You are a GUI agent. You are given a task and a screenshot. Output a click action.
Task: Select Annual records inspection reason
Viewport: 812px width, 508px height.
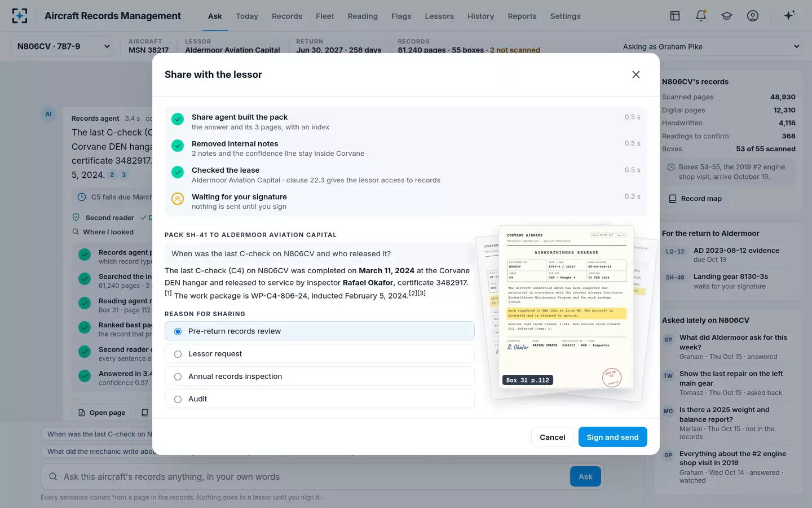click(x=319, y=376)
